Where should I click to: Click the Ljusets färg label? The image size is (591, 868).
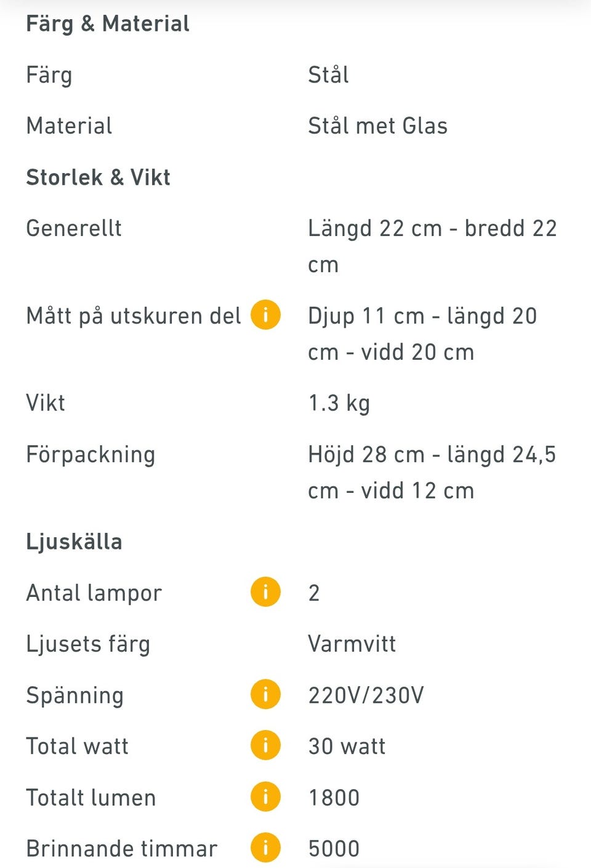(88, 644)
